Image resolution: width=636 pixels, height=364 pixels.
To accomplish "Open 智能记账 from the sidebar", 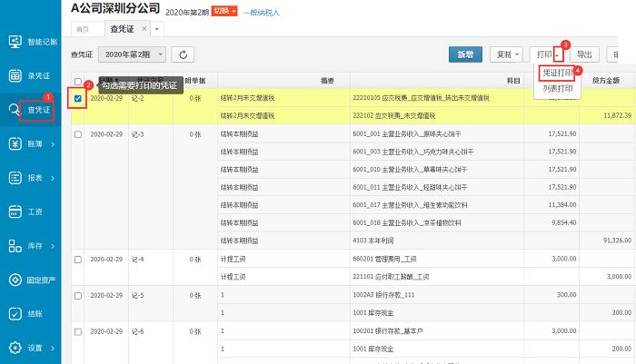I will (x=31, y=42).
